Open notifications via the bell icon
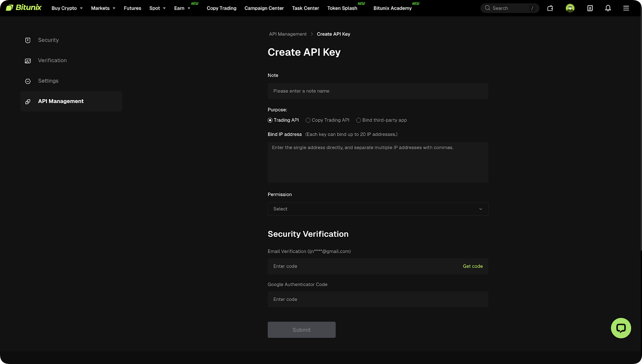 (x=608, y=8)
